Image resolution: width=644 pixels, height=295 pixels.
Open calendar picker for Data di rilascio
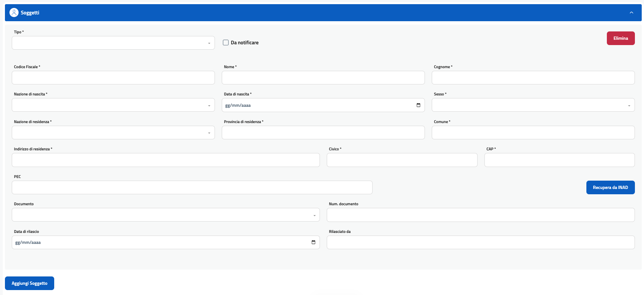313,242
